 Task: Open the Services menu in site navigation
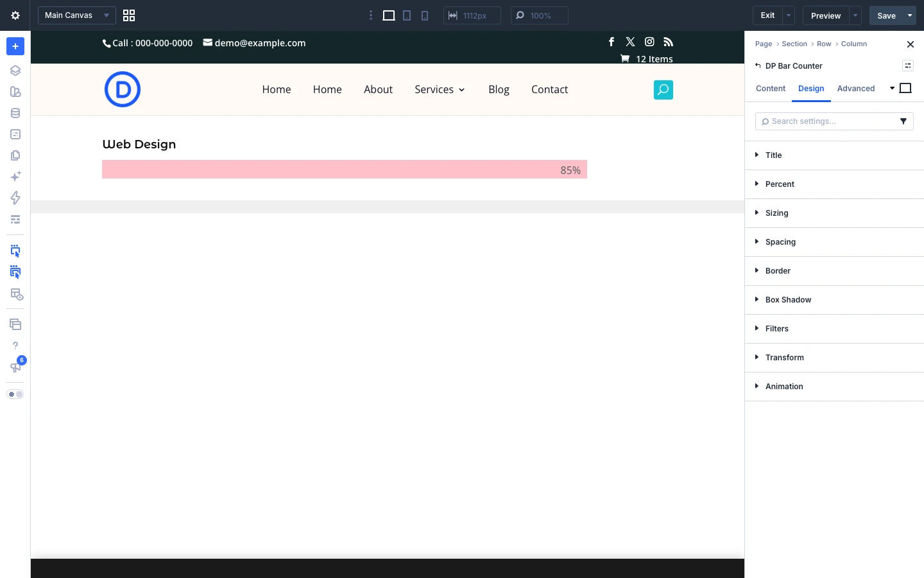440,89
